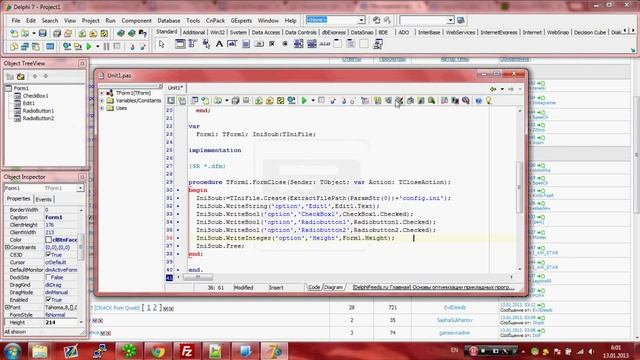Select the Edit box component in the palette
640x360 pixels.
point(232,44)
